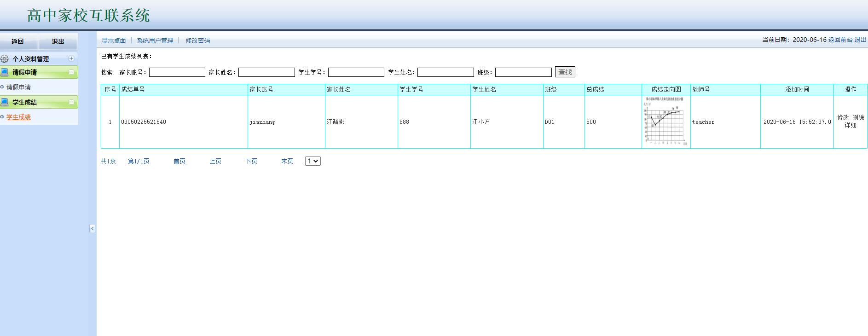
Task: Select the 请假申请 sub-item link
Action: coord(18,87)
